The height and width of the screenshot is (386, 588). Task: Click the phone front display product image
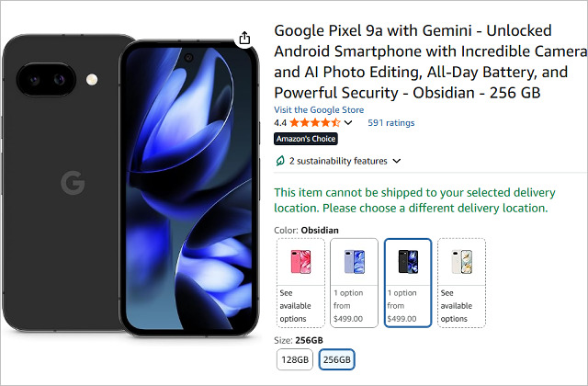(189, 188)
